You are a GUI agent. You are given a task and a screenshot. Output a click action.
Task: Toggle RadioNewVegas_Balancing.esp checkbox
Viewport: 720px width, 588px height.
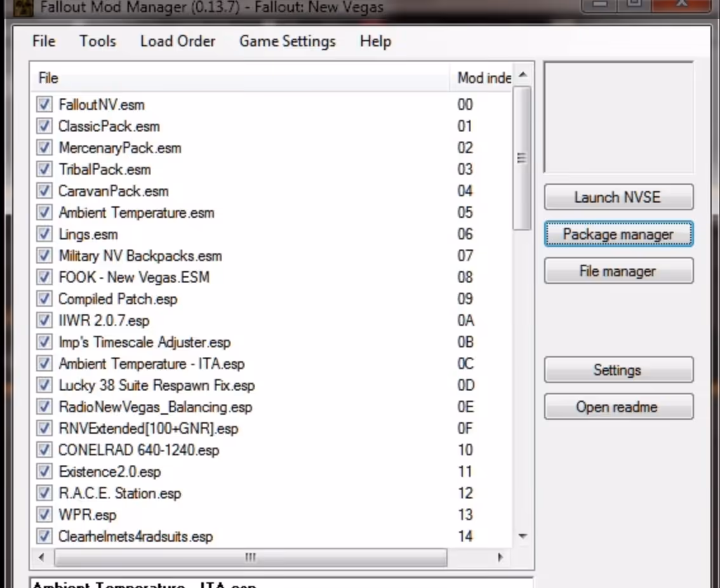(x=44, y=406)
